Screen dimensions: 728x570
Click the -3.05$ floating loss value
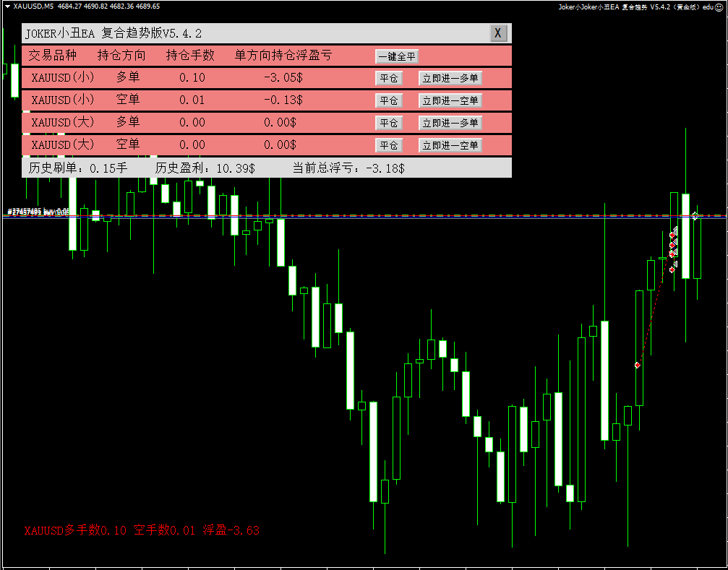click(x=283, y=78)
